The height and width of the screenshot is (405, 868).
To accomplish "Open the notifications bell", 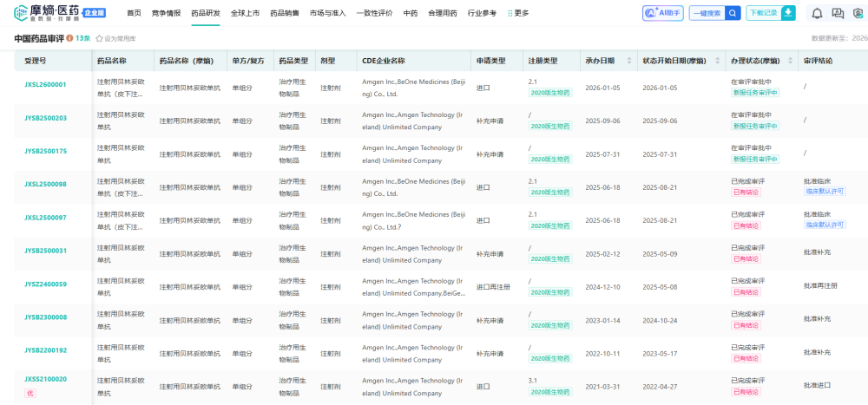I will pyautogui.click(x=817, y=13).
